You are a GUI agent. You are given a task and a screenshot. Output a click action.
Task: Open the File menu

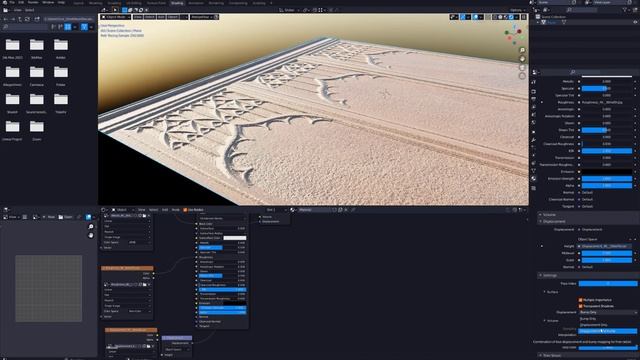click(x=13, y=2)
